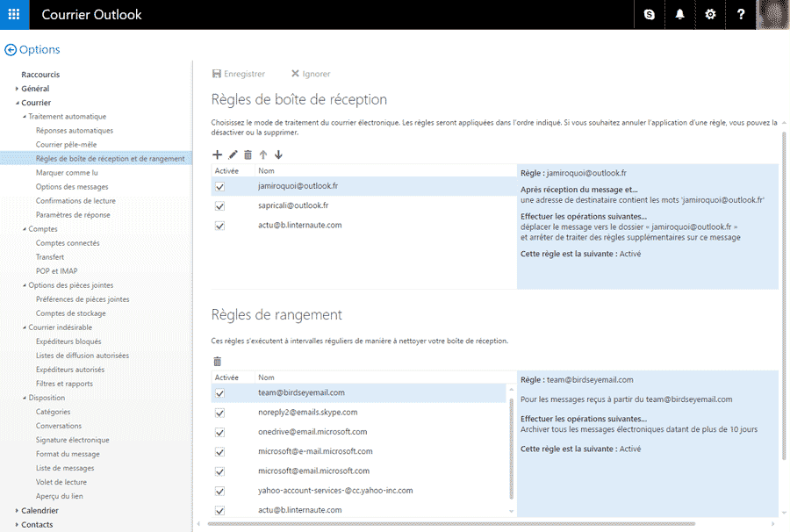Open Volet de lecture settings
Viewport: 790px width, 532px height.
click(61, 482)
